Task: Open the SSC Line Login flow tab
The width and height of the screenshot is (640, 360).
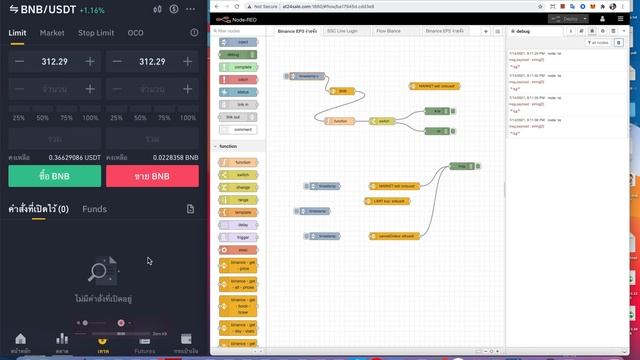Action: [x=346, y=31]
